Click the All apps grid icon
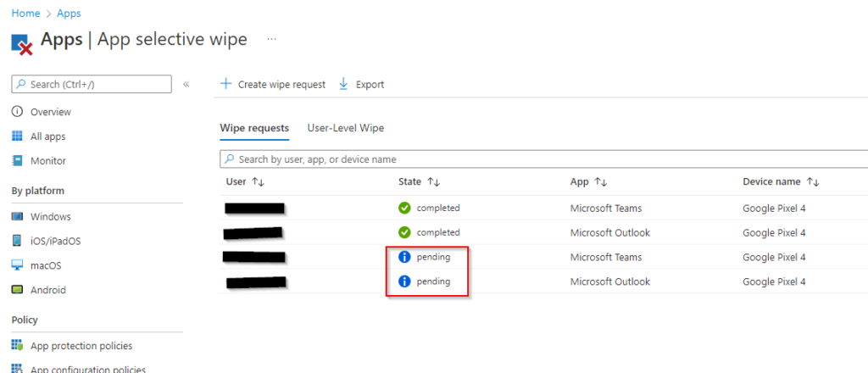This screenshot has width=868, height=373. (x=17, y=136)
